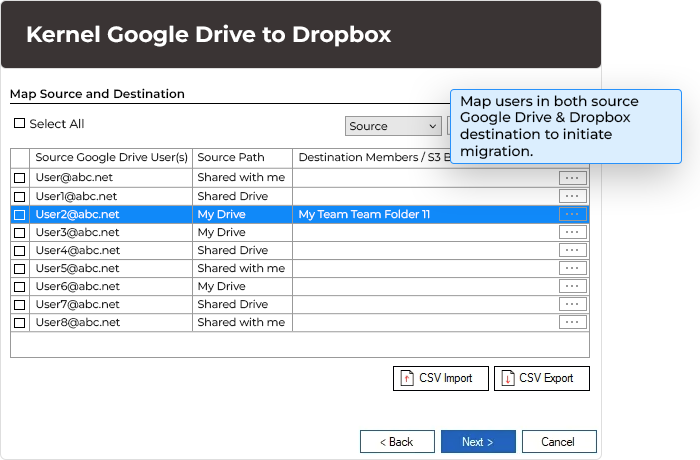The width and height of the screenshot is (700, 460).
Task: Click Shared with me path for User5@abc.net
Action: point(241,268)
